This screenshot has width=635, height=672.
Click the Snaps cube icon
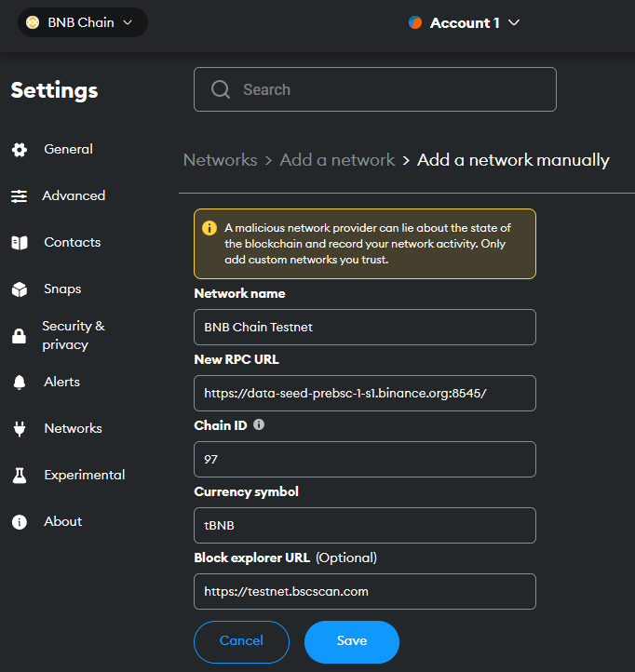pos(19,289)
